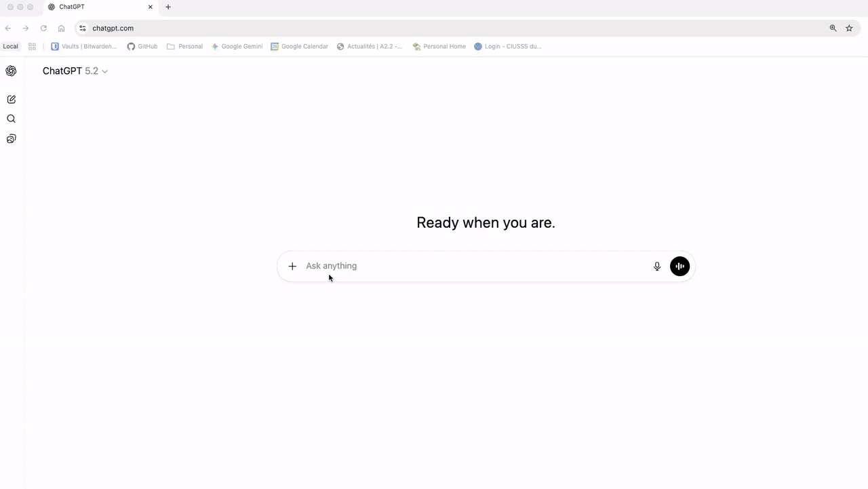Click the plus icon to attach files
868x489 pixels.
[292, 267]
